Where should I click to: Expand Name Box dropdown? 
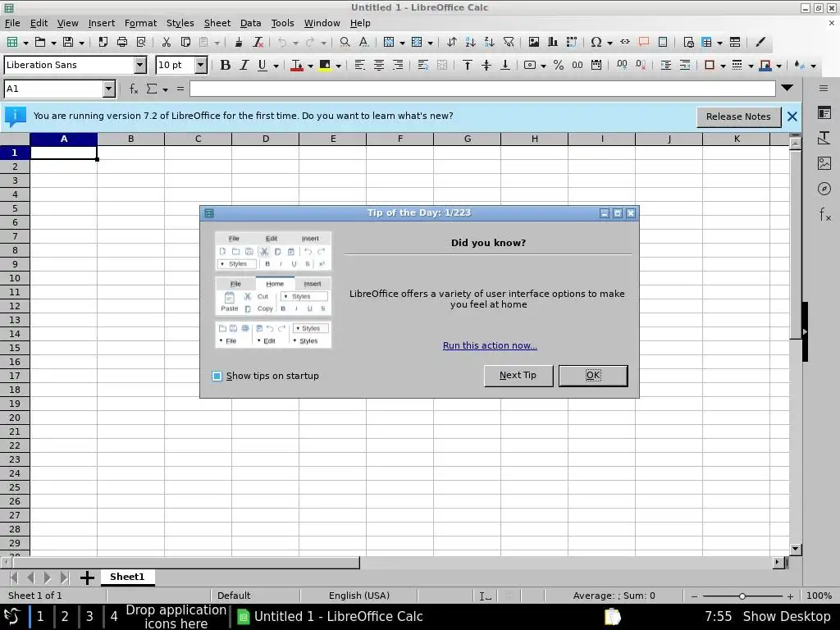click(x=109, y=89)
